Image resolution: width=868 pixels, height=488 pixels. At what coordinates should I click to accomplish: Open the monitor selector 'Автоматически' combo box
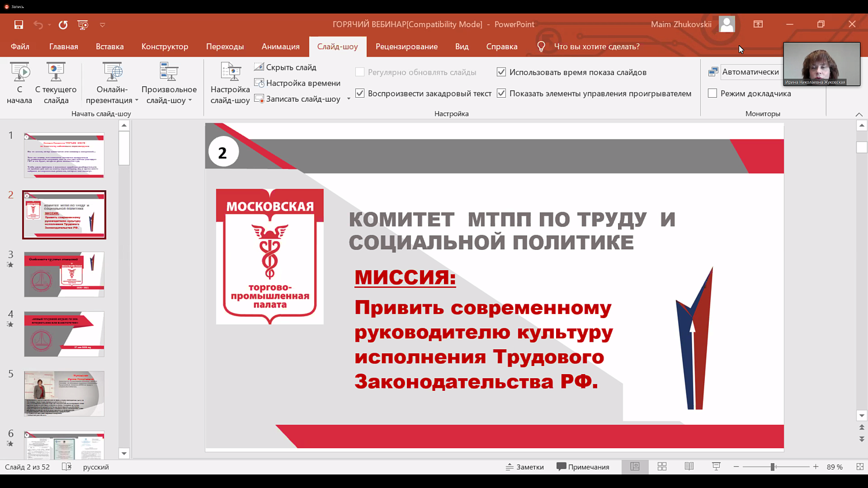(x=751, y=72)
